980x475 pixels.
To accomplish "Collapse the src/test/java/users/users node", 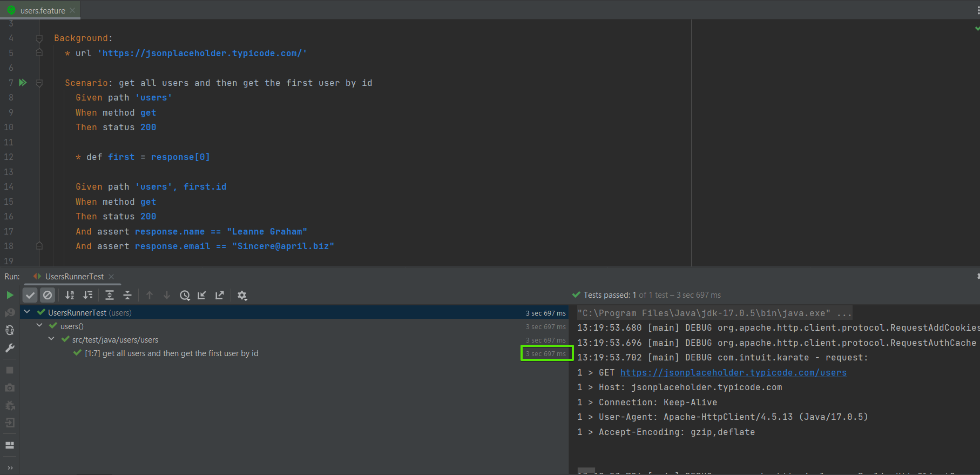I will (51, 339).
